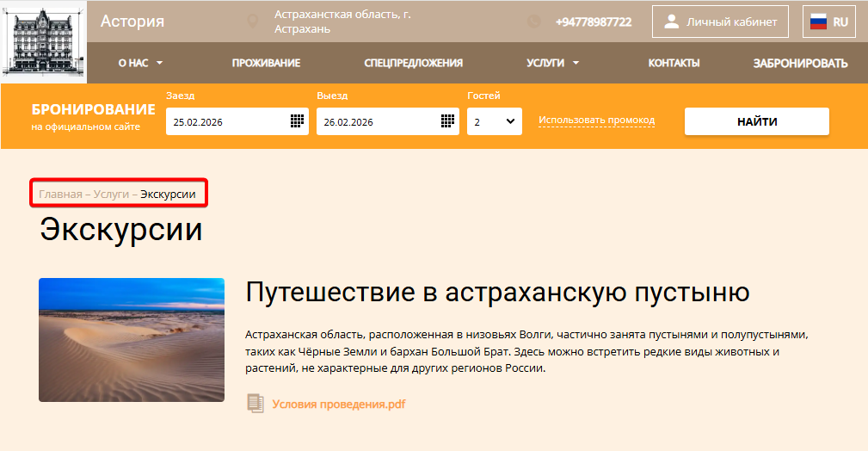
Task: Click the Использовать промокод link
Action: (597, 120)
